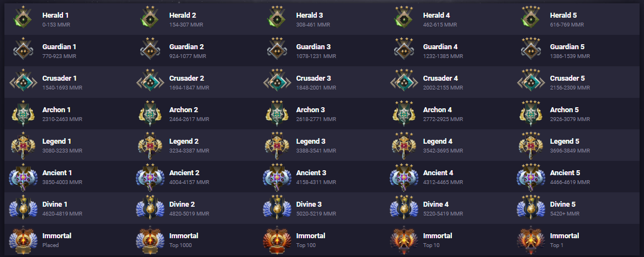Screen dimensions: 644x257
Task: Select the Guardian 3 medal icon
Action: (274, 50)
